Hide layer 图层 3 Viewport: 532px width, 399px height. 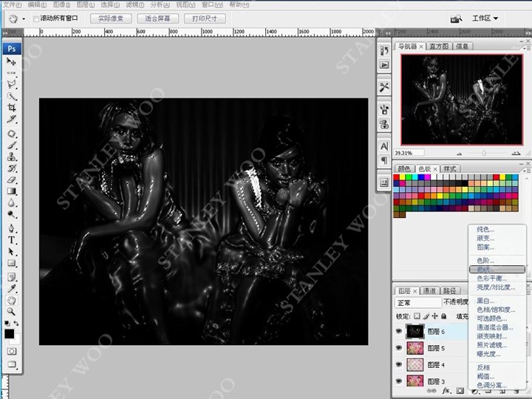click(x=399, y=381)
